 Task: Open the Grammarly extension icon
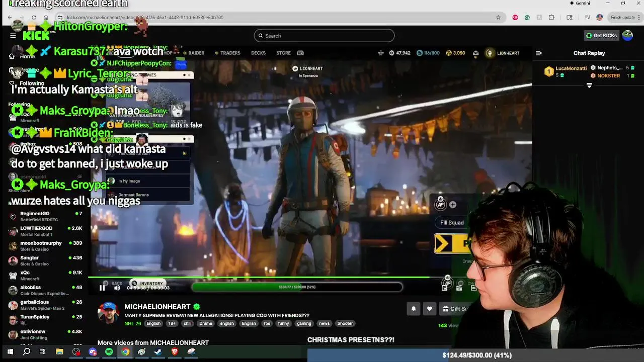pos(527,17)
